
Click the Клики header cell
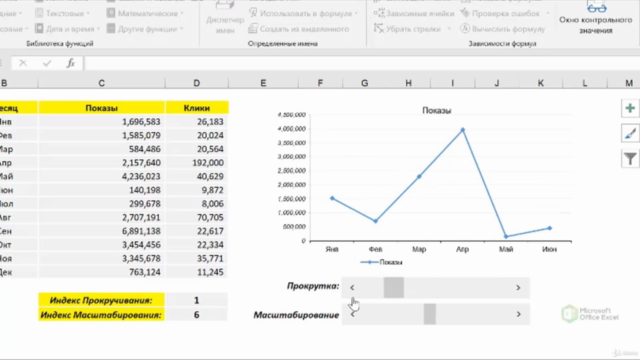point(197,108)
